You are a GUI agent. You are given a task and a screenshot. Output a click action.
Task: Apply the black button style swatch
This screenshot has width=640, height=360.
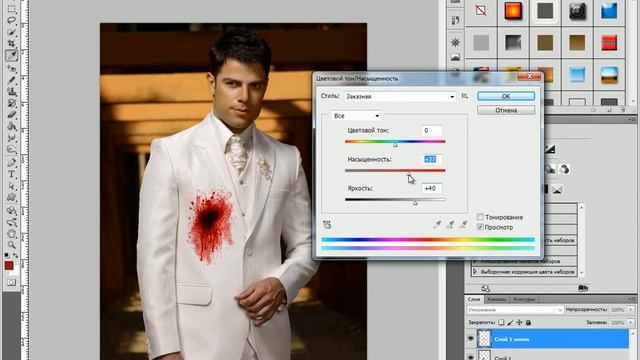(x=577, y=11)
